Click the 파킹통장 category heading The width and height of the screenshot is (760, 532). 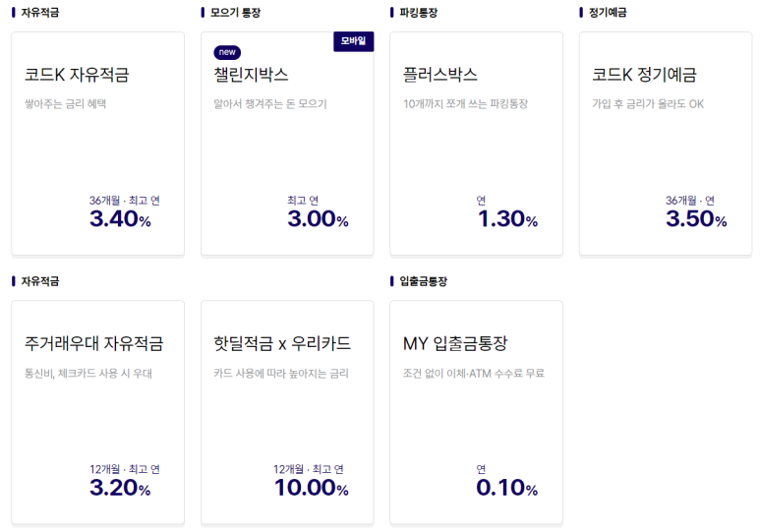(419, 13)
